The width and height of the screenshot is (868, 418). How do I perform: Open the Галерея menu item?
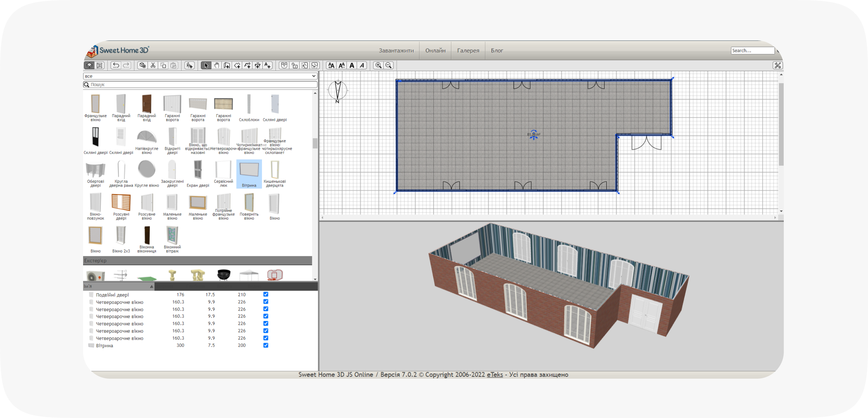pyautogui.click(x=468, y=51)
